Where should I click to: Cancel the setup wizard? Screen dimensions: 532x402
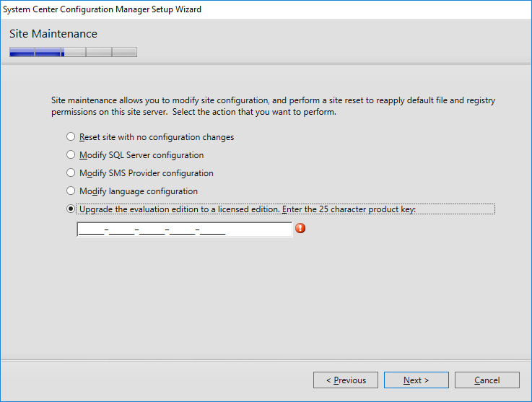click(x=487, y=380)
